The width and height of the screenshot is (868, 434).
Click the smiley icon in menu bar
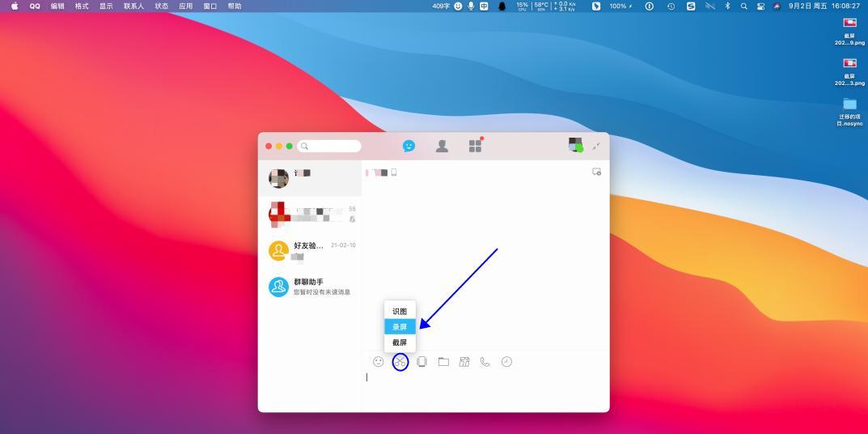coord(458,6)
